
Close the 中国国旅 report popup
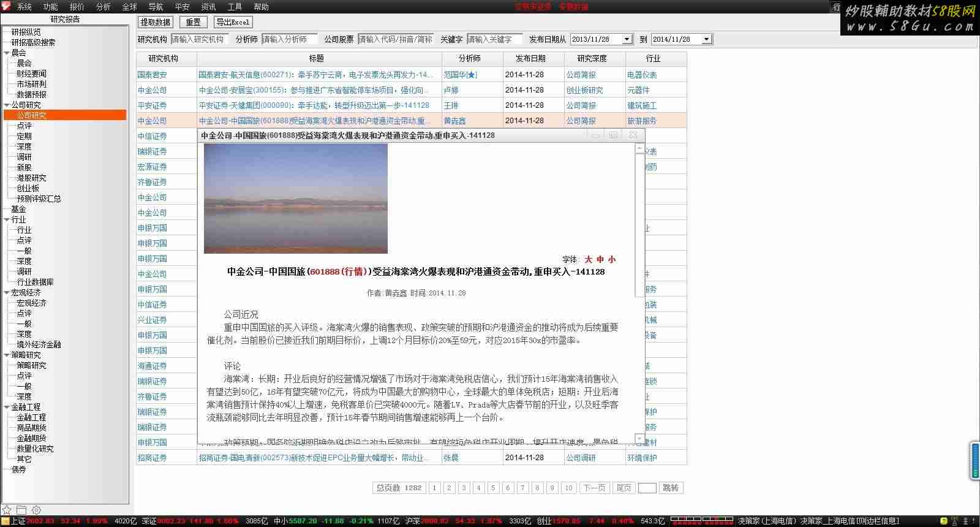[x=633, y=135]
